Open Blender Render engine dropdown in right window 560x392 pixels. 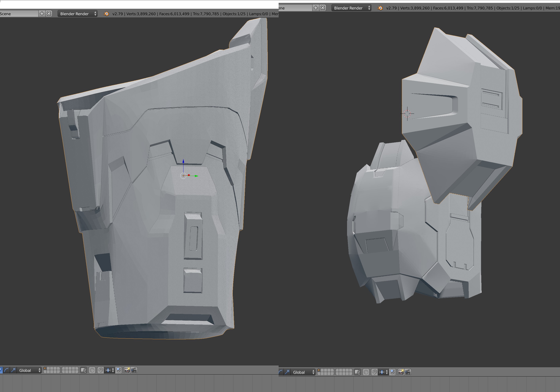tap(351, 8)
